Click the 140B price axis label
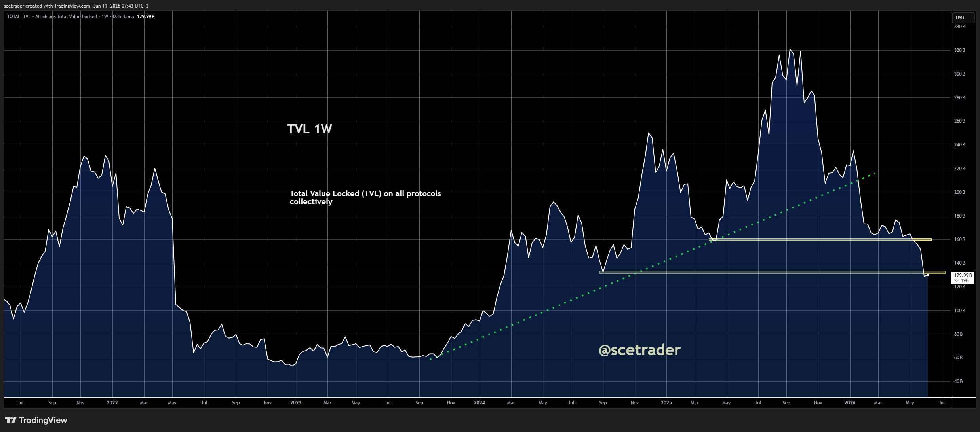Viewport: 980px width, 432px height. tap(959, 263)
